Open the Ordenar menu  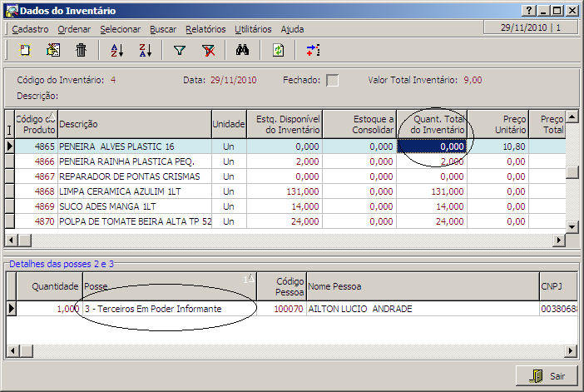pyautogui.click(x=74, y=29)
